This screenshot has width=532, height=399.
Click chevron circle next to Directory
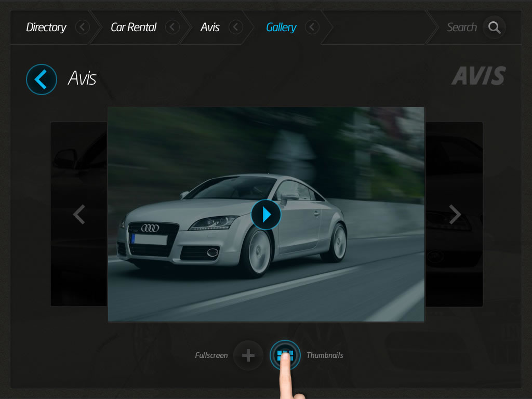click(83, 27)
